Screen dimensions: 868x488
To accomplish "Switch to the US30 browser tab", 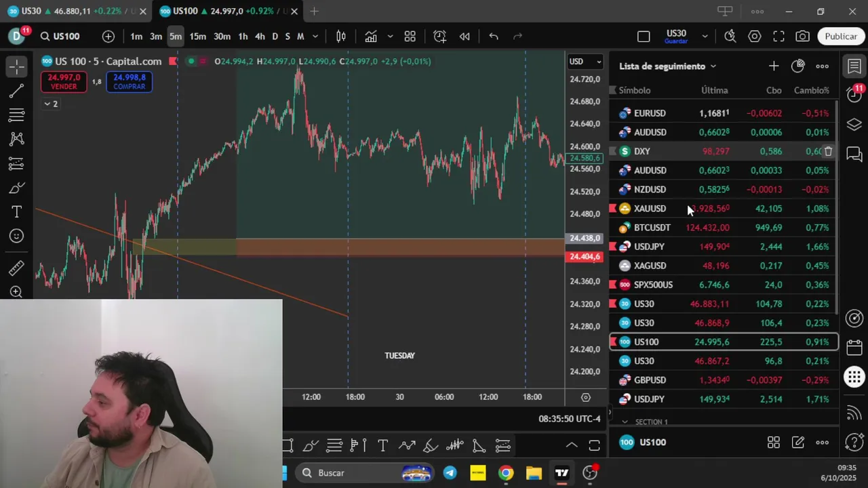I will click(75, 12).
